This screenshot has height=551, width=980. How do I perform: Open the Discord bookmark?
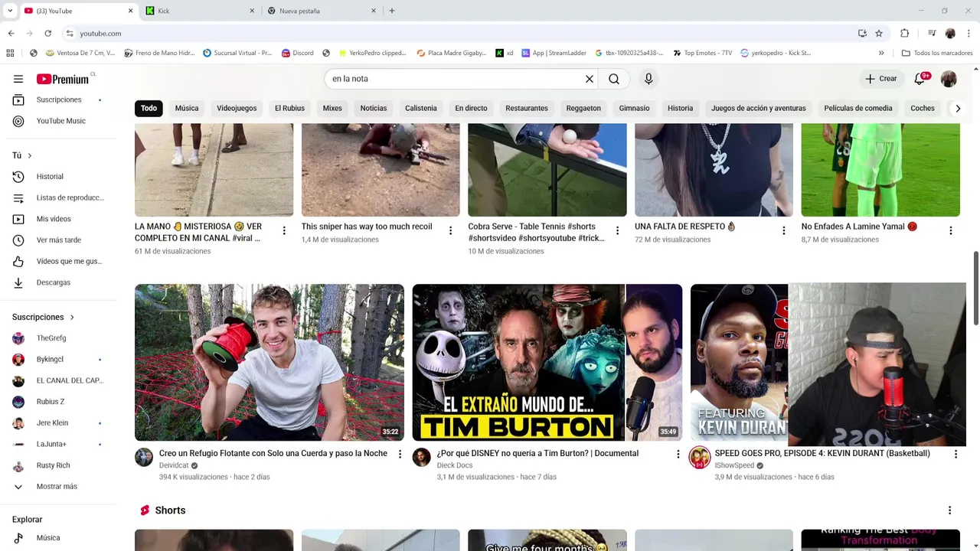click(297, 53)
